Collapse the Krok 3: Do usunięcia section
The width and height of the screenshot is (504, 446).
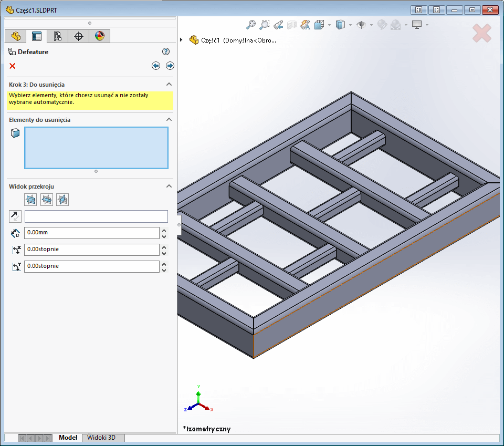pos(169,84)
